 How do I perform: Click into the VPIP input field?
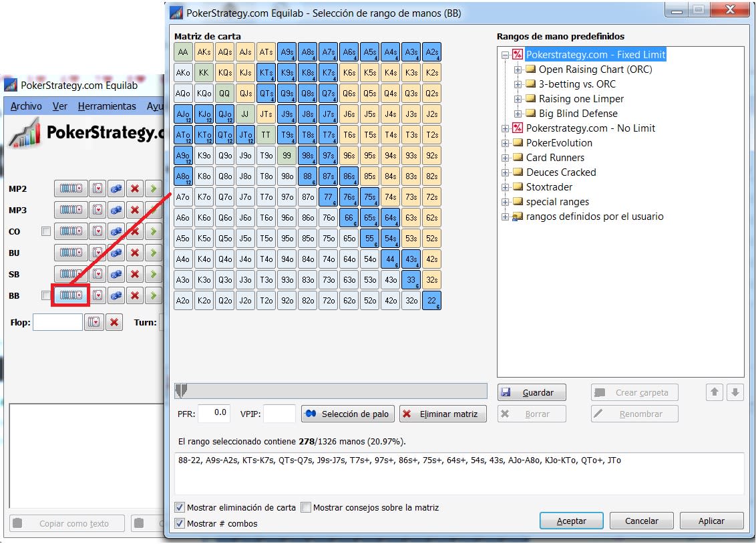point(280,413)
